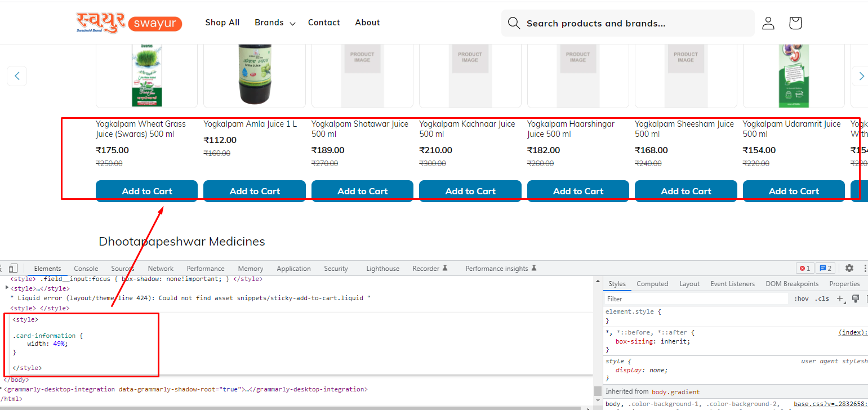Switch to the Security tab
Viewport: 868px width, 410px height.
(336, 269)
